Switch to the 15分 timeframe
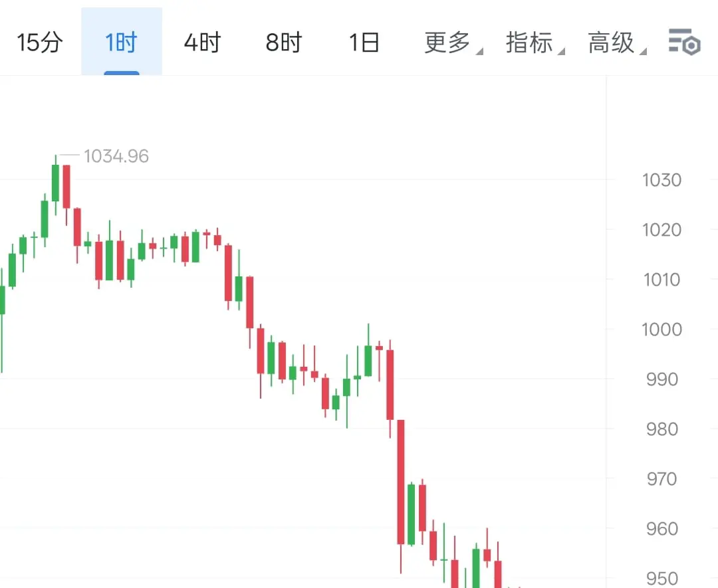 (40, 43)
